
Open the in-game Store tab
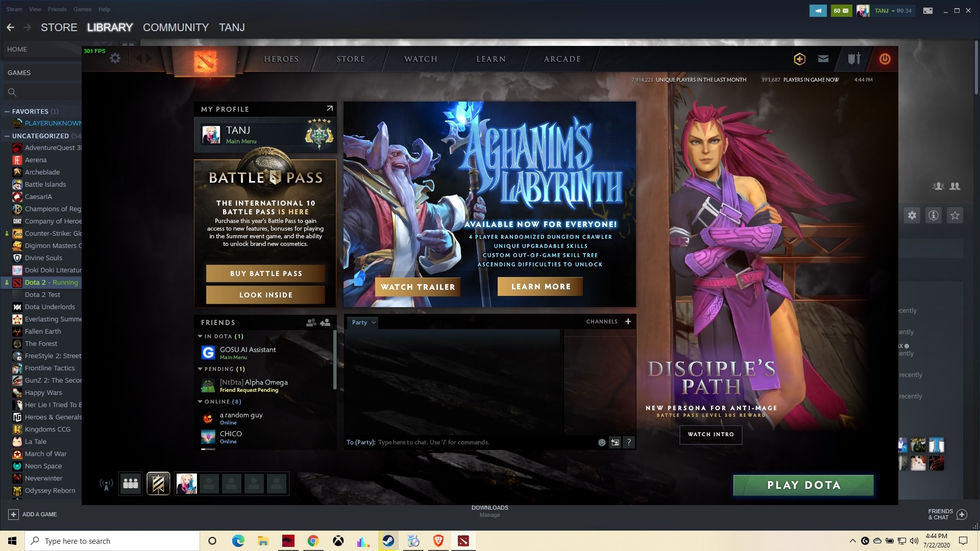(351, 59)
